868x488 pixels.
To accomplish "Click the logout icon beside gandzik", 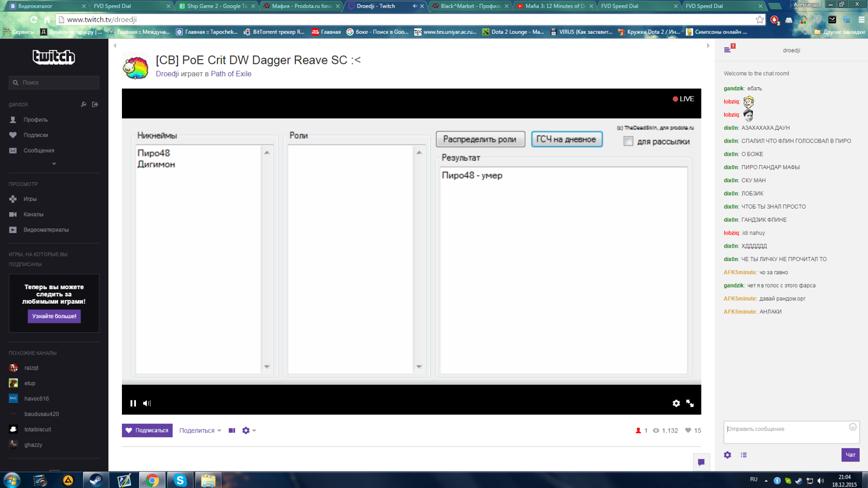I will (x=95, y=104).
